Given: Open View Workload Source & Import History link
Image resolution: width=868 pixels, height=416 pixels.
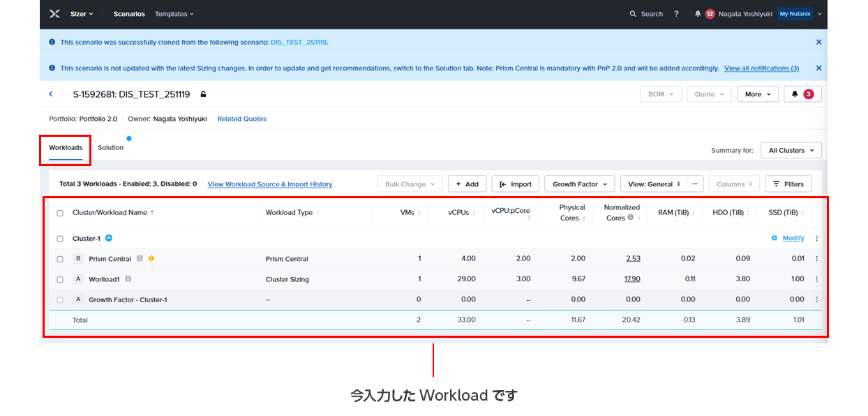Looking at the screenshot, I should (269, 184).
